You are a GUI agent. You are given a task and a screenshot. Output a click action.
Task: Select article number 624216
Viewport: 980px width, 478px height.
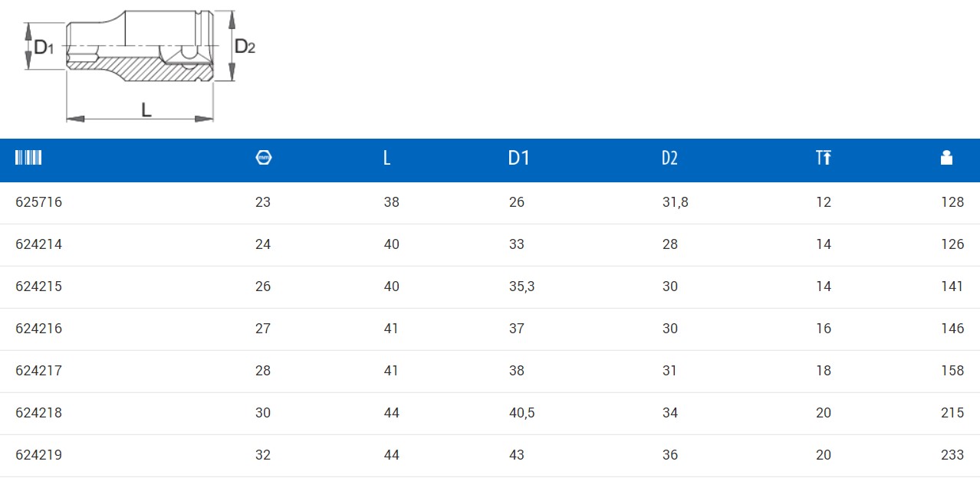(x=39, y=329)
